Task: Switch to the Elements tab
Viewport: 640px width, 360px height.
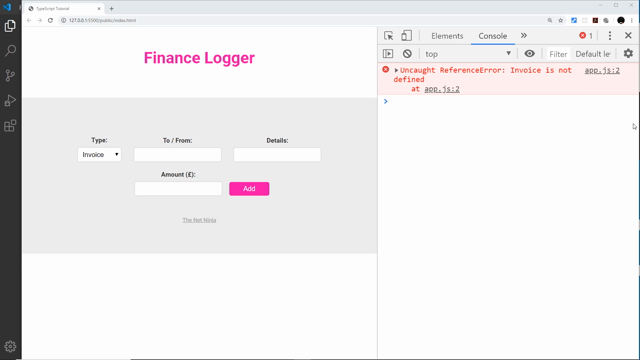Action: (447, 36)
